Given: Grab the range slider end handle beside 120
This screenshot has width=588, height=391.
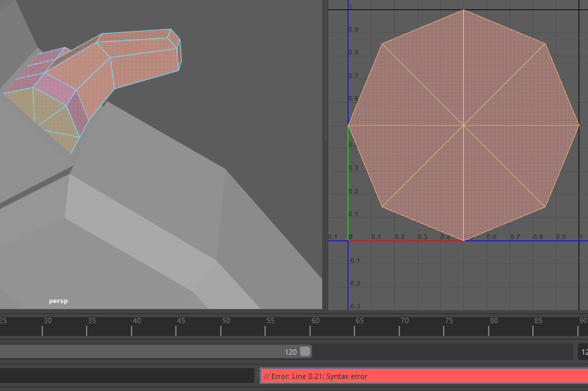Looking at the screenshot, I should click(x=305, y=351).
